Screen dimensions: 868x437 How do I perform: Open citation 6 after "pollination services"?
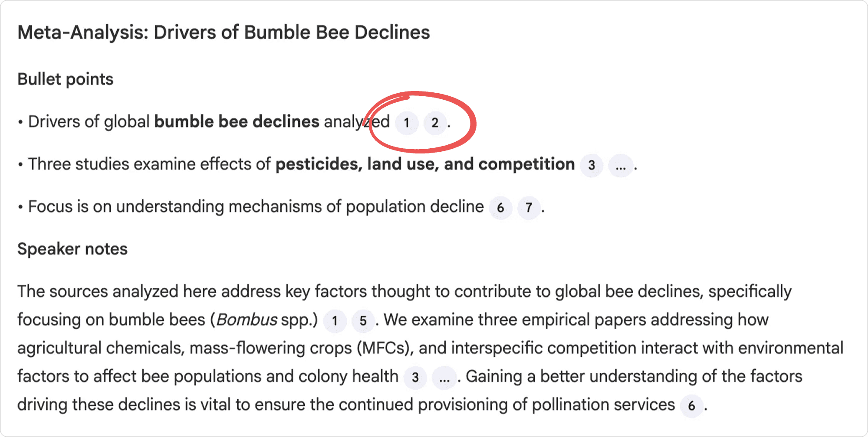(691, 406)
